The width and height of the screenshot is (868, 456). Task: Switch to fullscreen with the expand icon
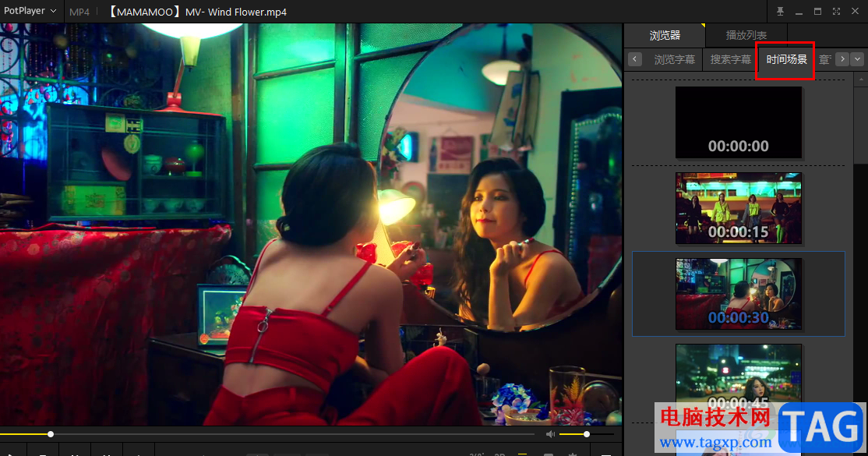[x=837, y=11]
